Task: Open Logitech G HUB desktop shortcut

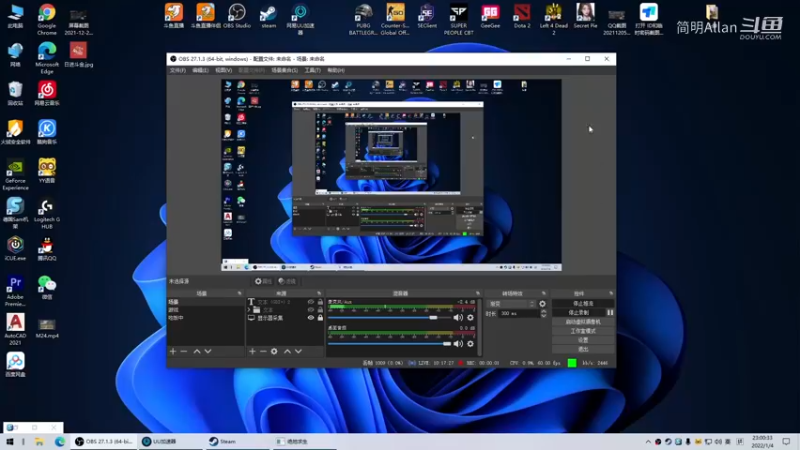Action: point(47,214)
